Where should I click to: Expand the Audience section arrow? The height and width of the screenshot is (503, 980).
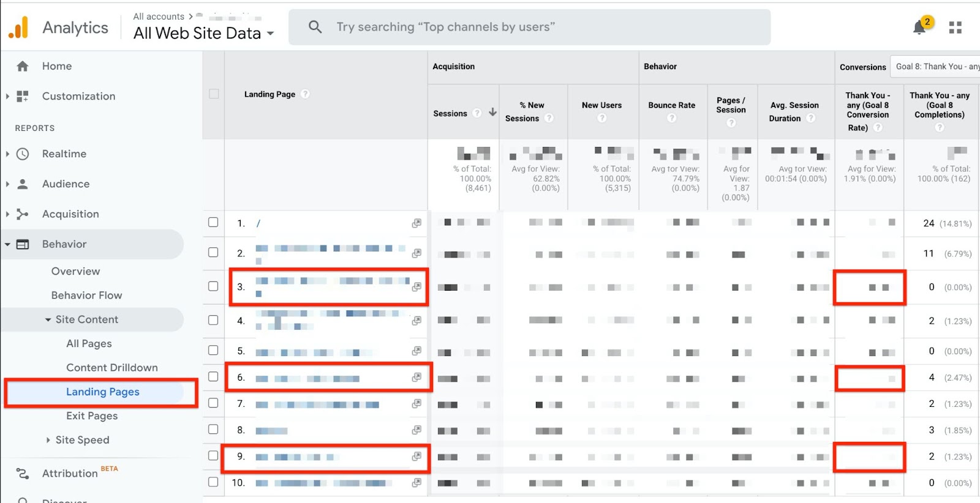(7, 184)
